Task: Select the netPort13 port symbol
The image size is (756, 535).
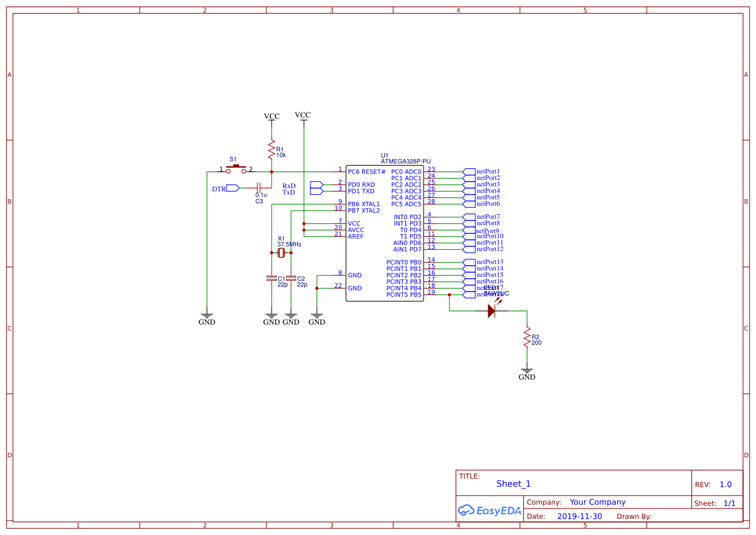Action: point(468,262)
